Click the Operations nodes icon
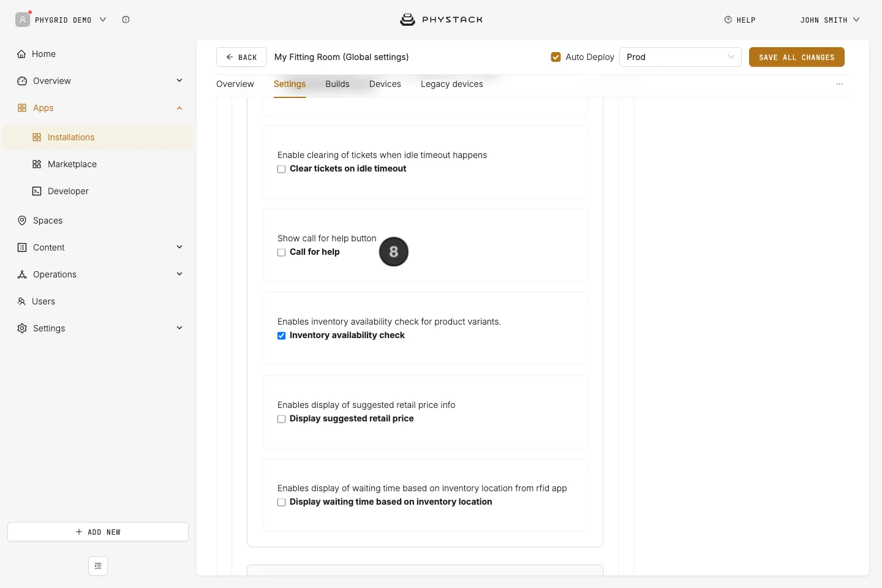Screen dimensions: 882x588 click(22, 274)
